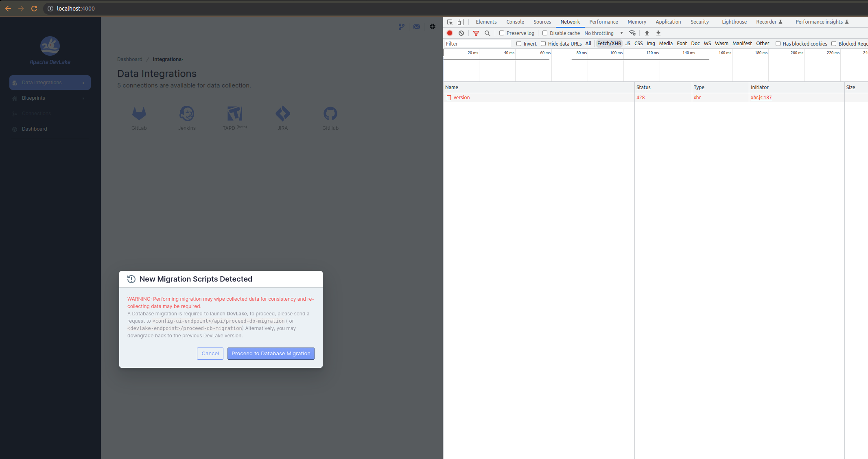The height and width of the screenshot is (459, 868).
Task: Click the record network log icon
Action: (450, 33)
